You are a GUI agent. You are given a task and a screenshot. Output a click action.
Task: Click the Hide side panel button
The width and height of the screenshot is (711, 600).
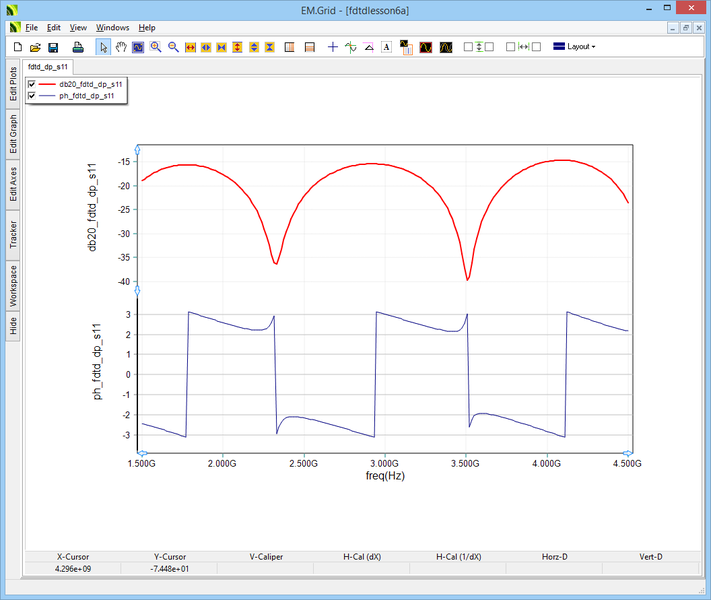13,324
